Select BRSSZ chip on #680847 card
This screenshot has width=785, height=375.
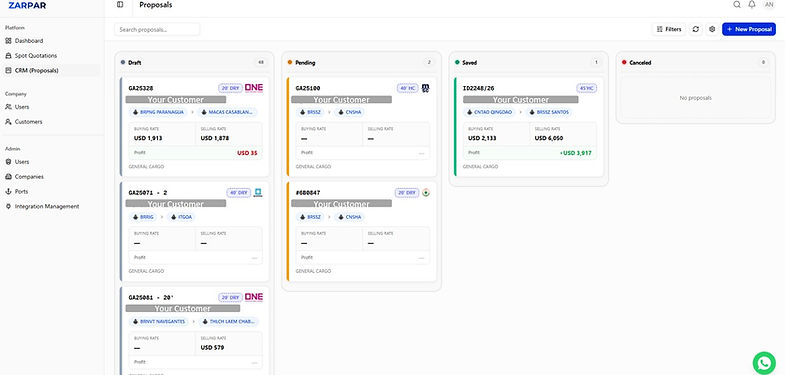pos(311,217)
